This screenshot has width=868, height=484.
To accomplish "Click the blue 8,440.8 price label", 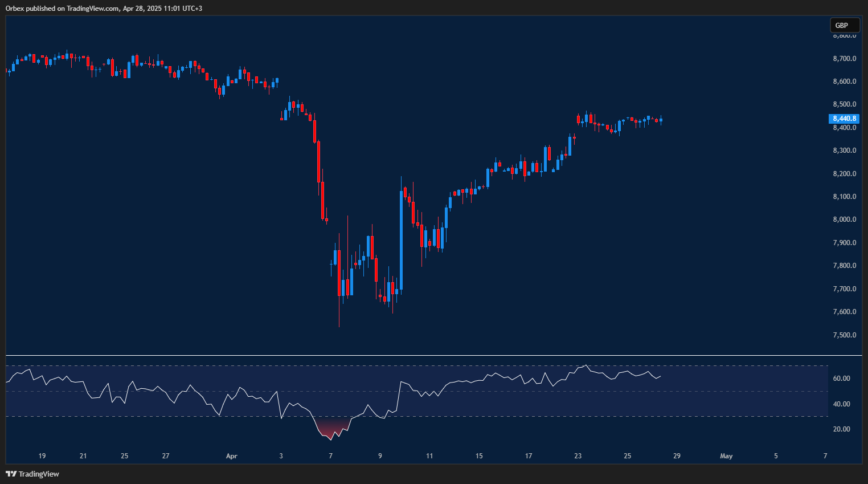I will (844, 119).
